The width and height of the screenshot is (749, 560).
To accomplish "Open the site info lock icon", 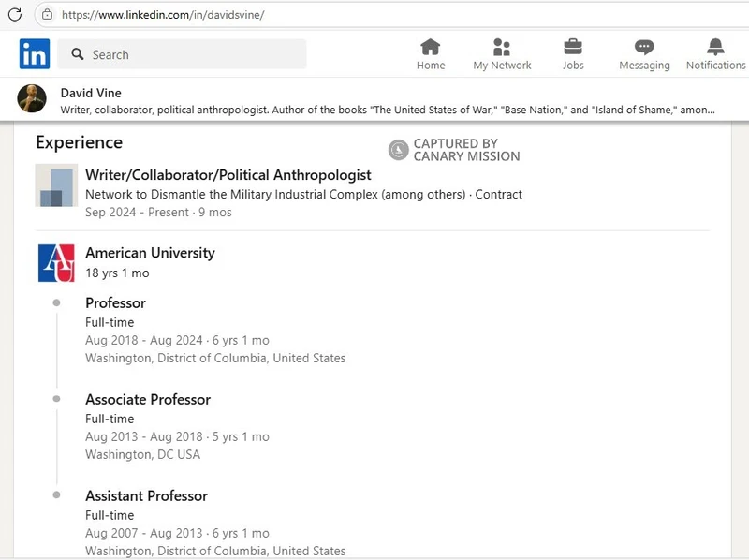I will (x=47, y=15).
